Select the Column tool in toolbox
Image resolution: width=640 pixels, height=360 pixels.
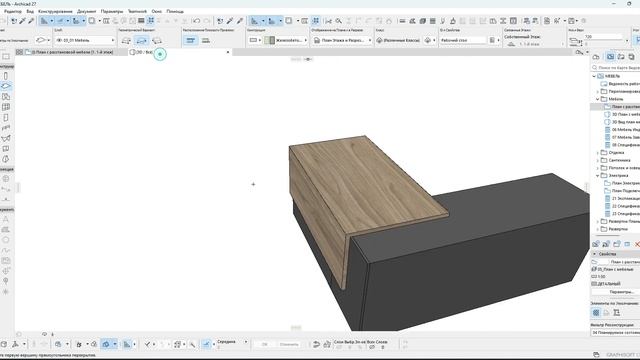coord(6,76)
